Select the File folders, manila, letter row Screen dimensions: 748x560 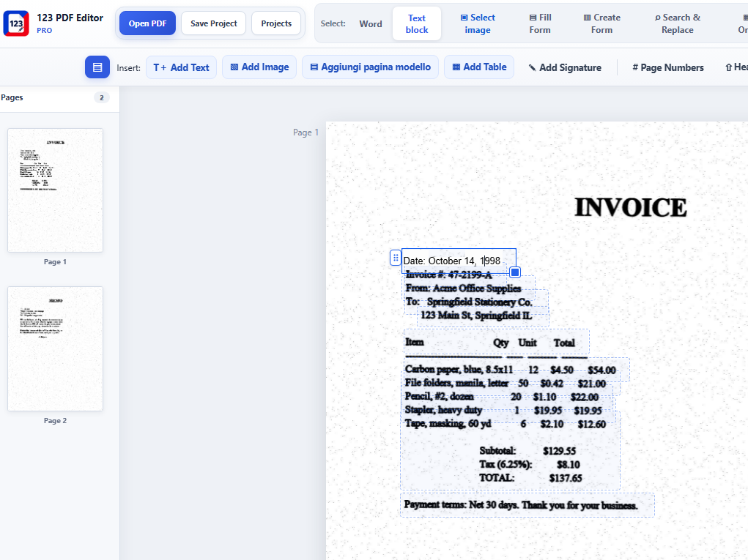(506, 383)
